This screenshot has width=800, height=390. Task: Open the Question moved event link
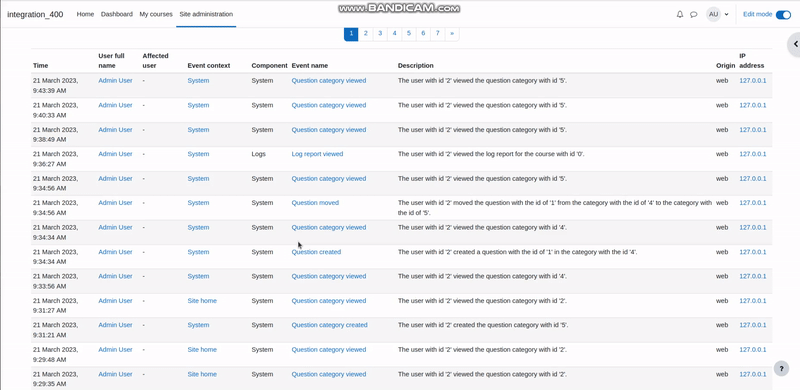pos(315,203)
